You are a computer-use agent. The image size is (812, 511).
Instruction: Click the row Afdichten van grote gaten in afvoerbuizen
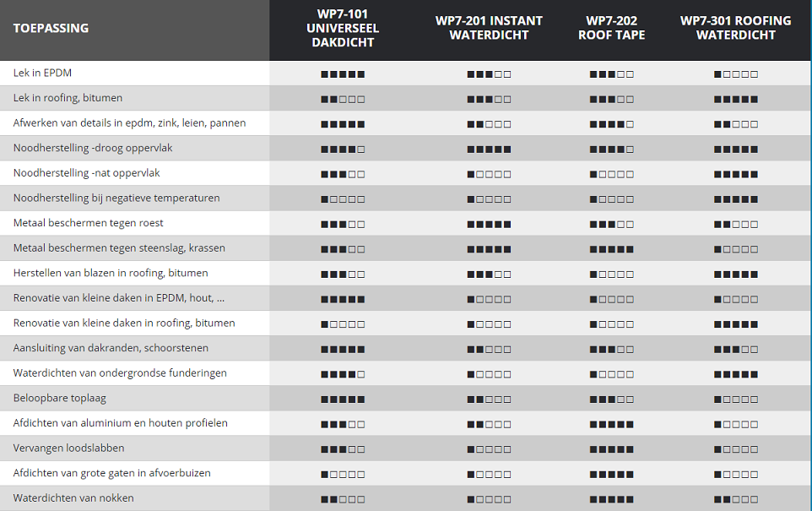112,473
